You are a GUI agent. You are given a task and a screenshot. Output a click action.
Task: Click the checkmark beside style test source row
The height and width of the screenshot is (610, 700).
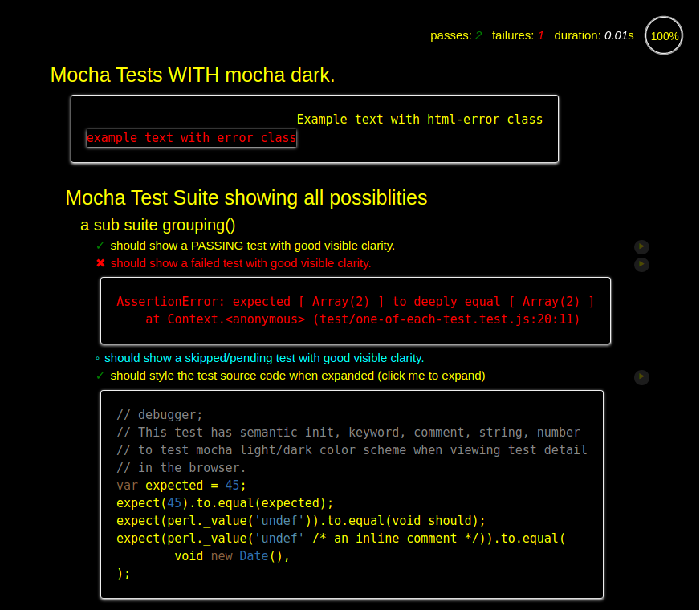[100, 376]
